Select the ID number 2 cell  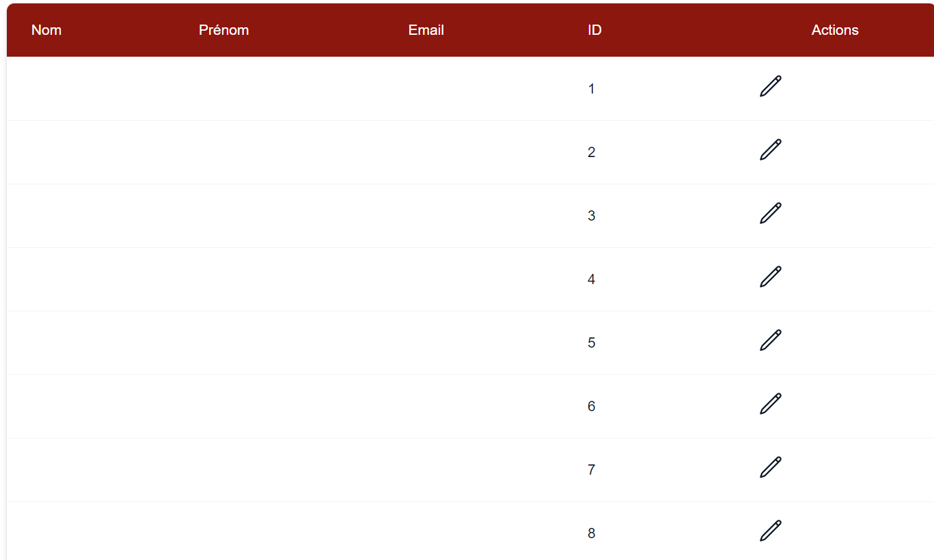[592, 152]
